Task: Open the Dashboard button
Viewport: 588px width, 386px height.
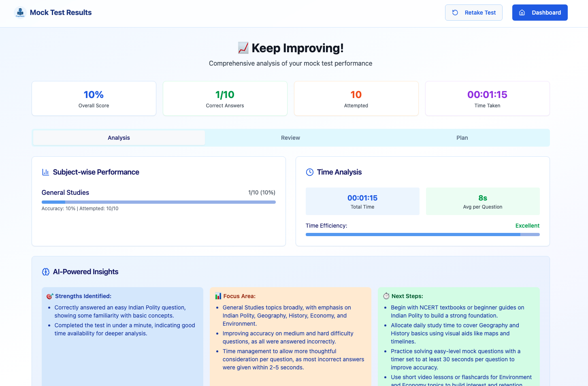Action: pyautogui.click(x=540, y=13)
